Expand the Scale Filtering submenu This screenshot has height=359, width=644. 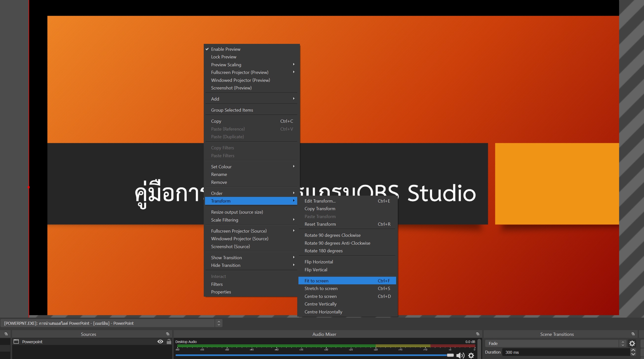pyautogui.click(x=251, y=220)
